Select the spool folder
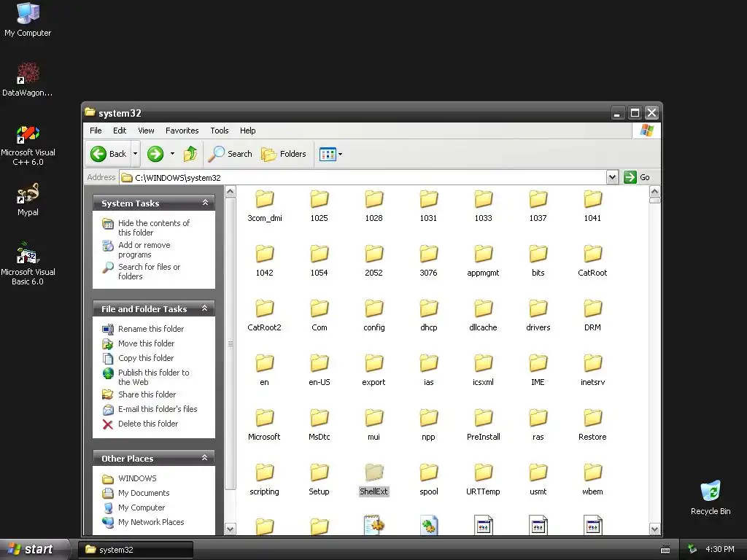 [429, 480]
